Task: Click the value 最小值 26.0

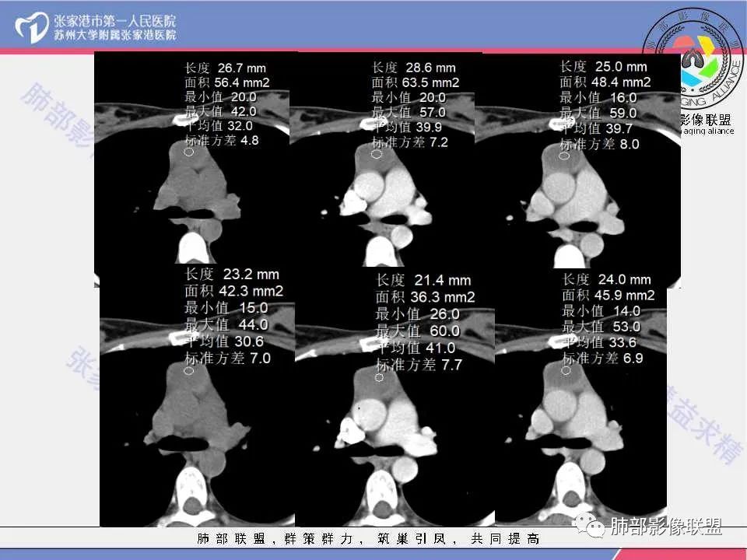Action: pos(418,314)
